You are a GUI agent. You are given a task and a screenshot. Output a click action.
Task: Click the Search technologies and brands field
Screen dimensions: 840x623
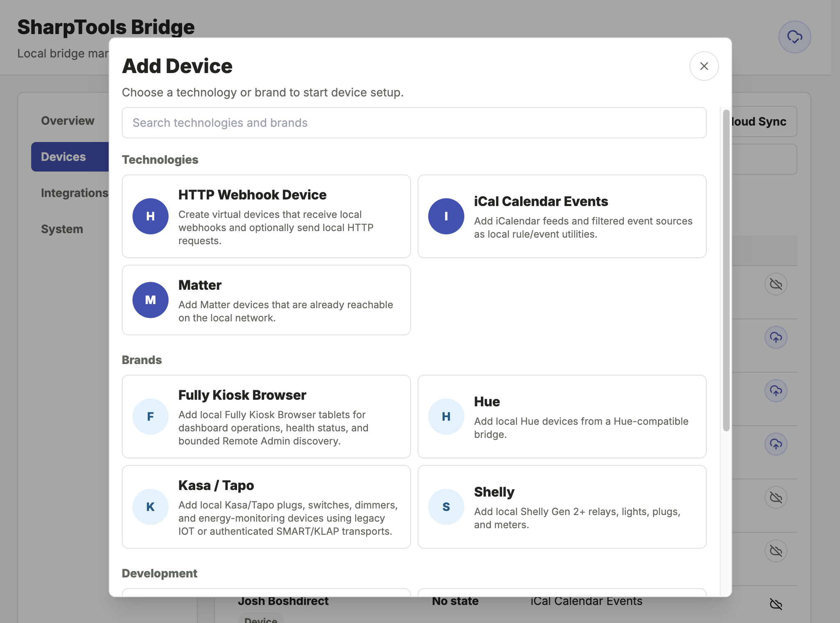[414, 123]
